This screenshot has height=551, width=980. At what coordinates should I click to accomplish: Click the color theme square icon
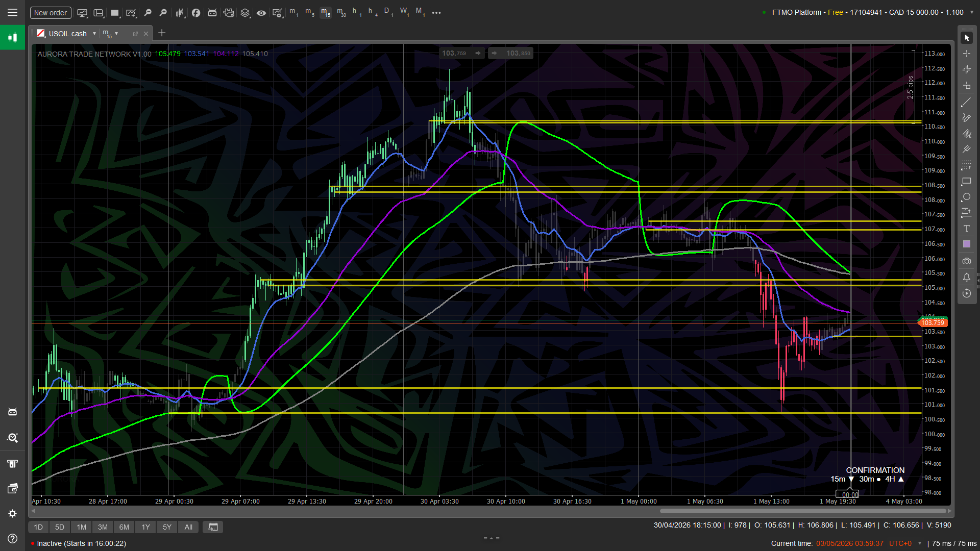pyautogui.click(x=115, y=13)
